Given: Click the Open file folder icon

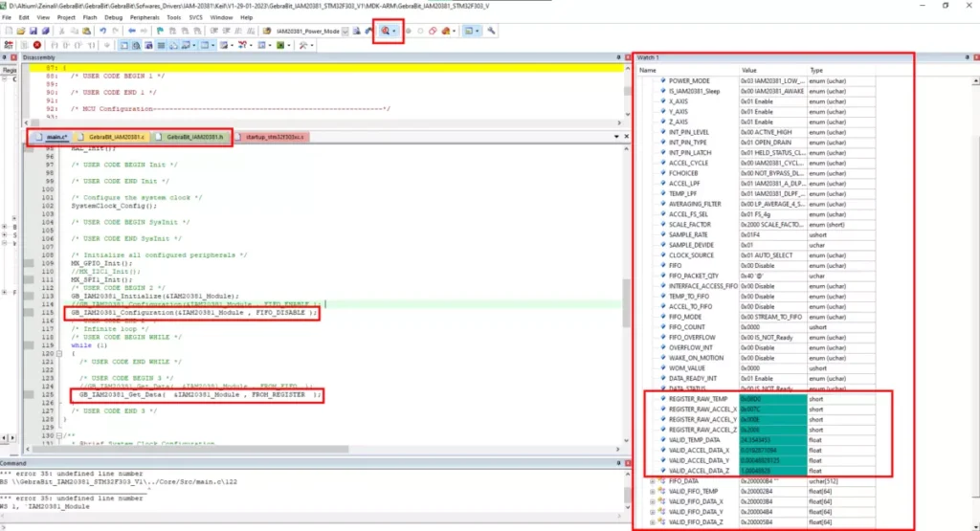Looking at the screenshot, I should tap(20, 31).
